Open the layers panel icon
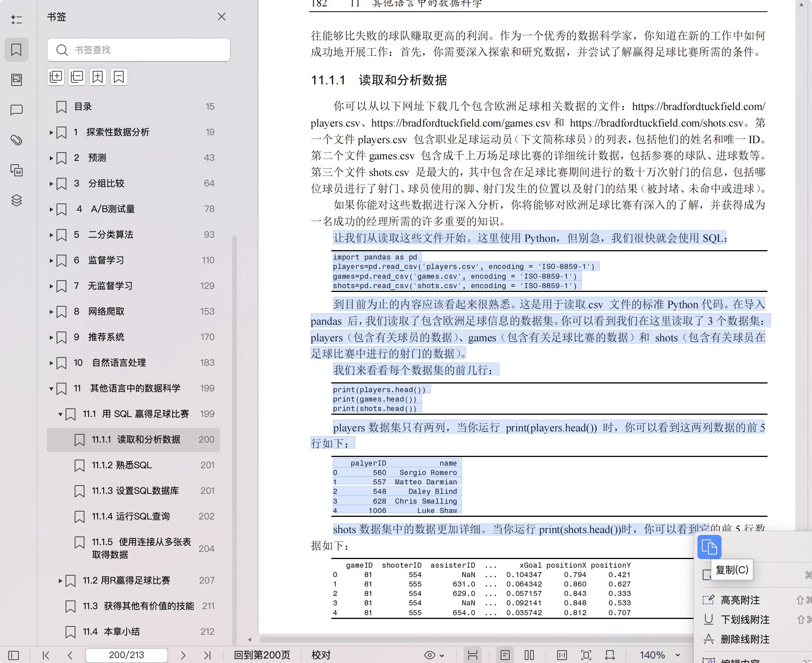The width and height of the screenshot is (812, 663). coord(17,200)
